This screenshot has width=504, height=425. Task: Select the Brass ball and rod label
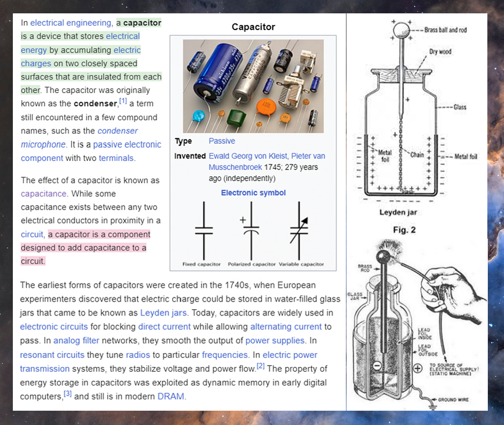pos(445,30)
